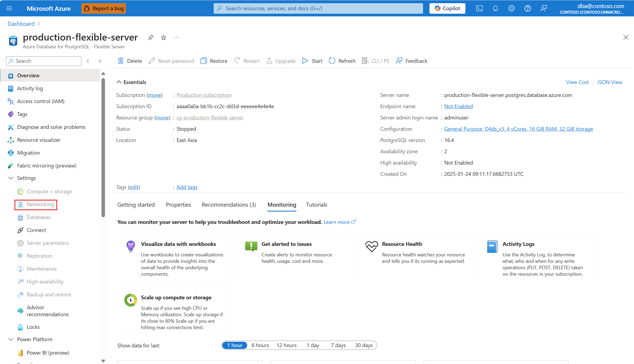This screenshot has width=634, height=364.
Task: Click the Restore toolbar icon
Action: coord(204,61)
